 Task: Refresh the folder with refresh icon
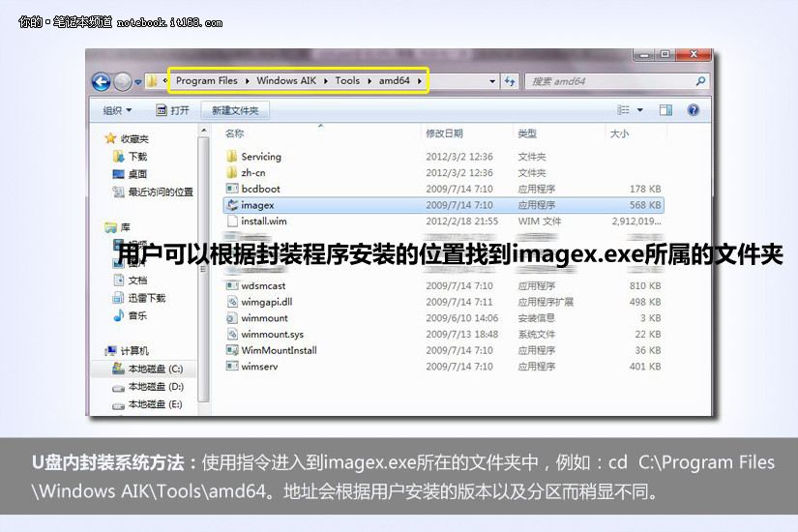[x=510, y=81]
